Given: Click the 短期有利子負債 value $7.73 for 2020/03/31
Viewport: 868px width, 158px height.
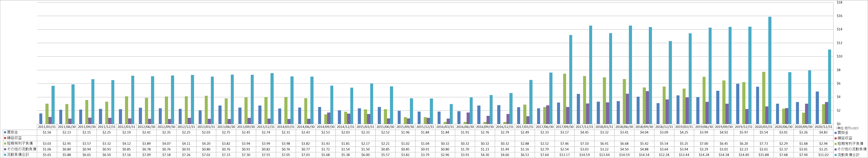Looking at the screenshot, I should click(764, 144).
